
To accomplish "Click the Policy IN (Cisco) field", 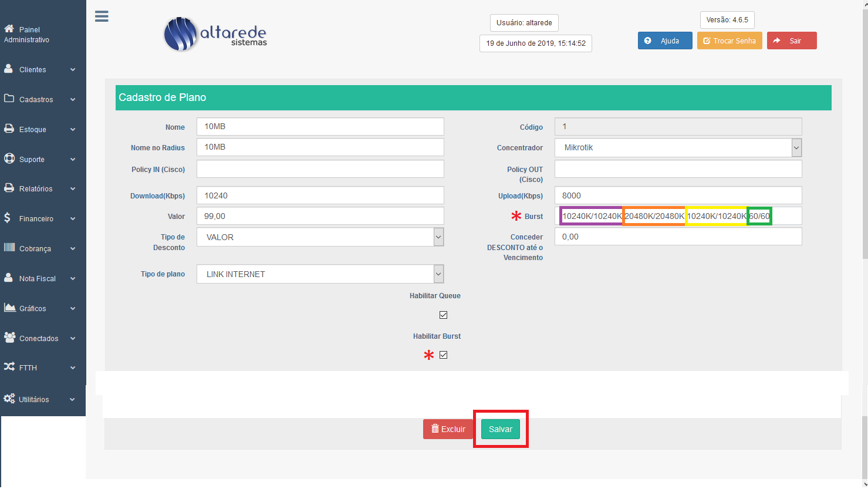I will pyautogui.click(x=320, y=168).
